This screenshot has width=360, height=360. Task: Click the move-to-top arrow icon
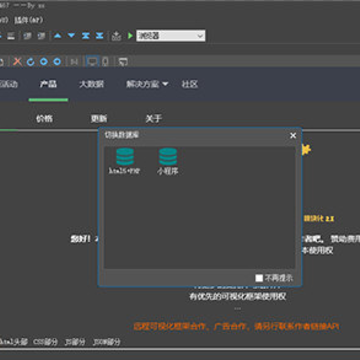(x=86, y=35)
